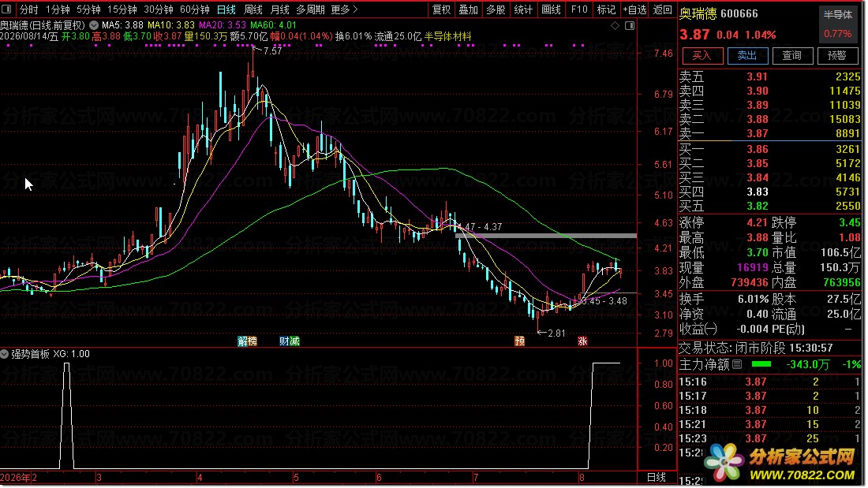This screenshot has width=868, height=488.
Task: Select the 30分钟 period
Action: (x=159, y=9)
